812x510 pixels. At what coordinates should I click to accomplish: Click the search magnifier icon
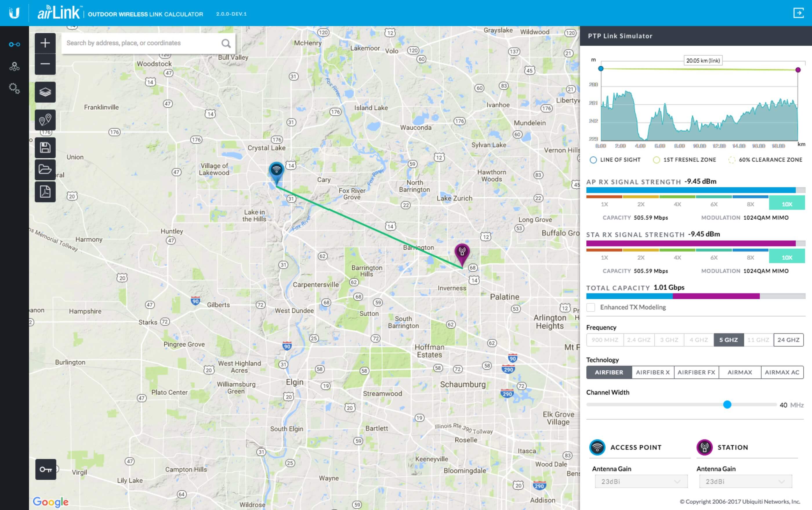(x=226, y=43)
